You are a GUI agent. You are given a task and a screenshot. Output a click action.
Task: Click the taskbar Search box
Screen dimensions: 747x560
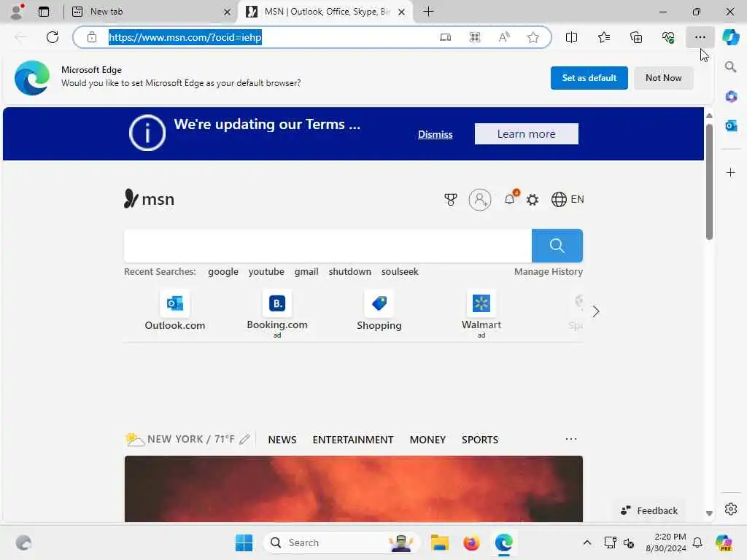[x=341, y=542]
